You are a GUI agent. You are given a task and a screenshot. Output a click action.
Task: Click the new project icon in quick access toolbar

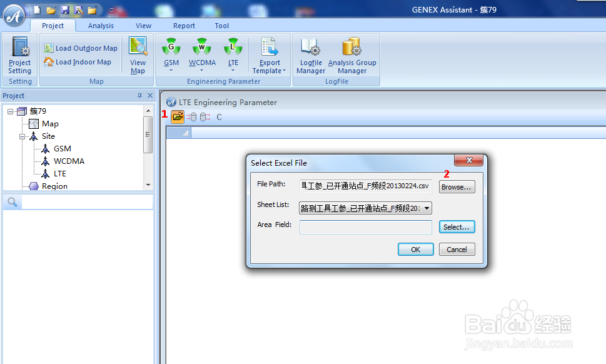pyautogui.click(x=37, y=10)
